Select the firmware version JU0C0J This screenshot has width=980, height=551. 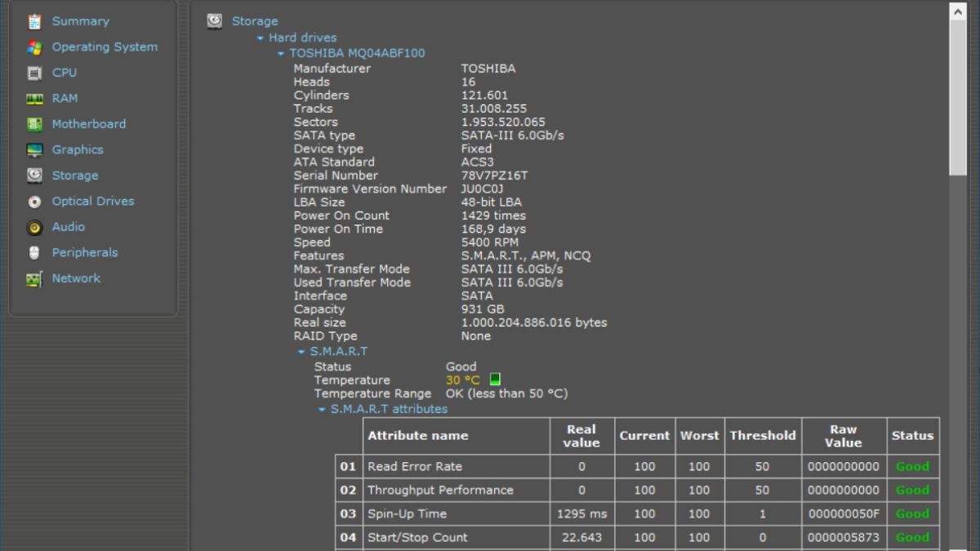483,189
